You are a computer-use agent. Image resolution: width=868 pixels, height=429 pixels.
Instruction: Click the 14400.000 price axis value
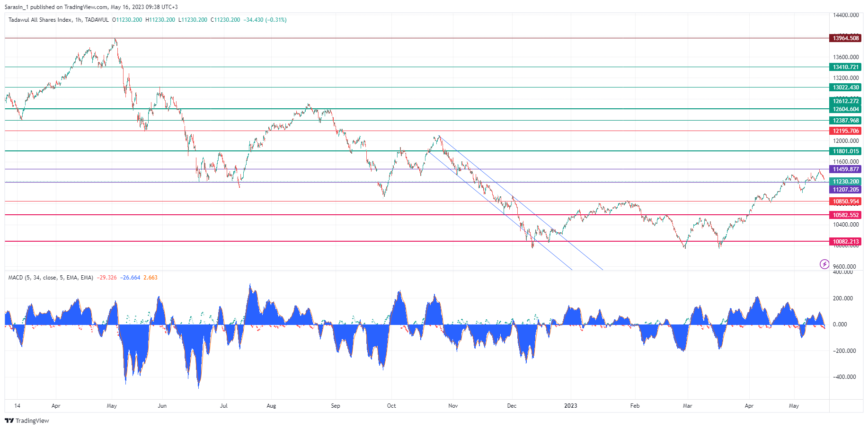[846, 15]
